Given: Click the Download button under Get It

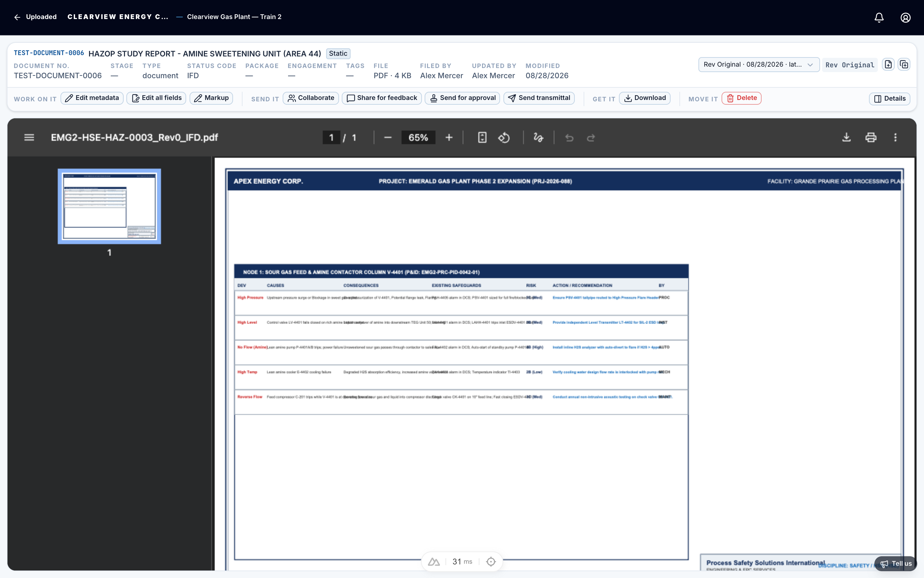Looking at the screenshot, I should [x=644, y=98].
